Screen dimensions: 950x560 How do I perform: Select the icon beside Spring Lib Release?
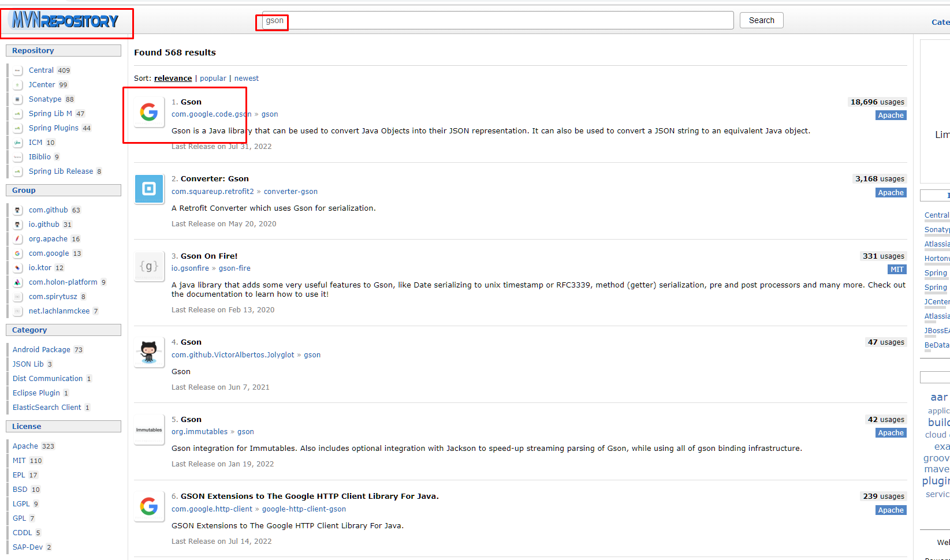pyautogui.click(x=18, y=171)
